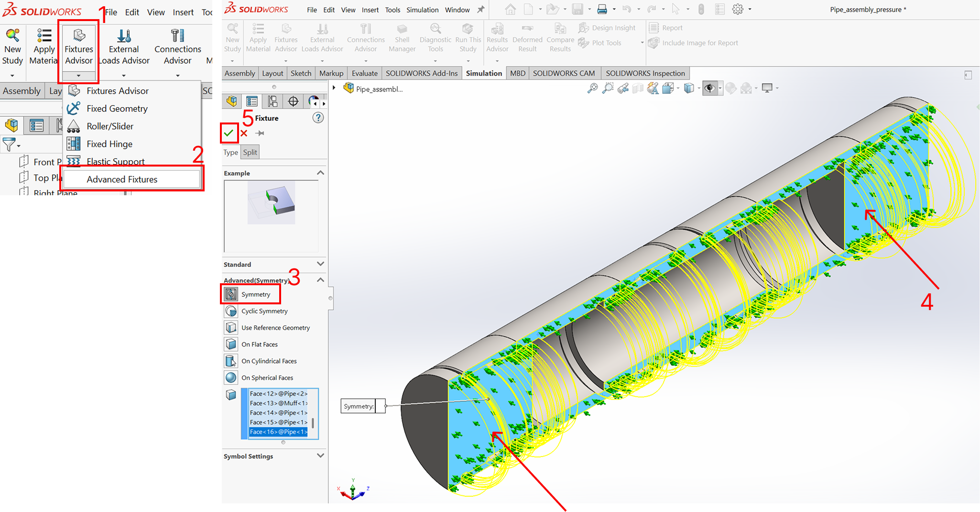This screenshot has height=512, width=980.
Task: Click Apply Scene icon in viewport toolbar
Action: 746,88
